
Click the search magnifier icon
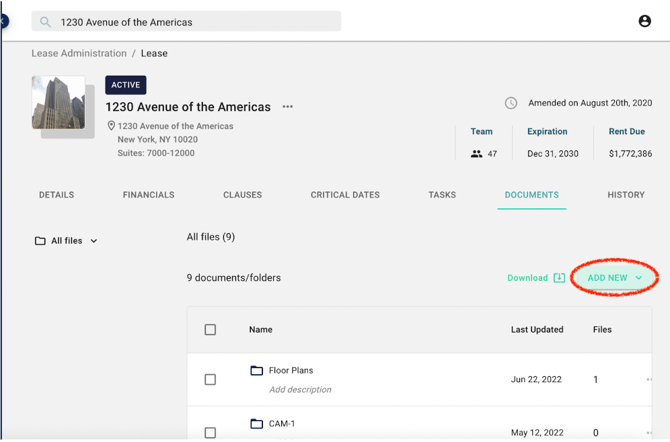(x=46, y=22)
